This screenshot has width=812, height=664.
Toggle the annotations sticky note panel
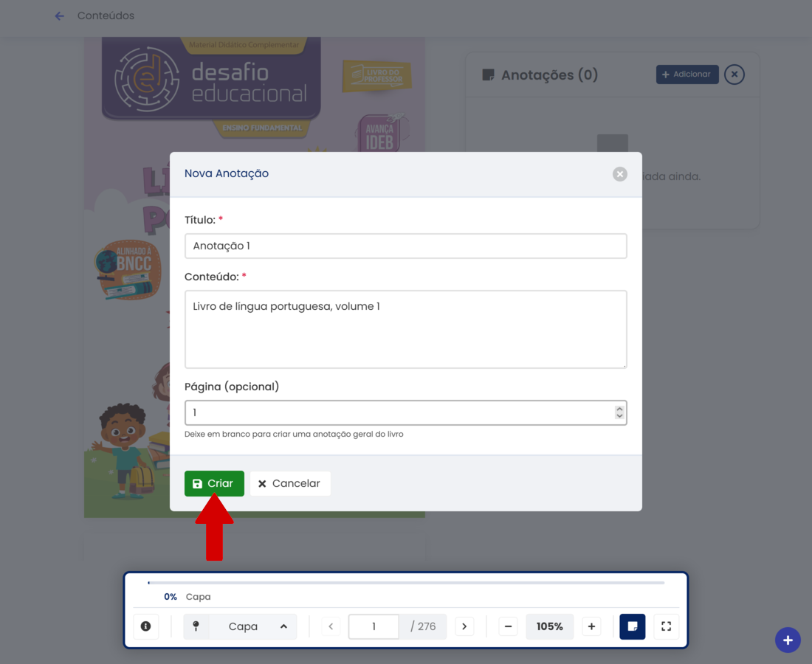633,626
